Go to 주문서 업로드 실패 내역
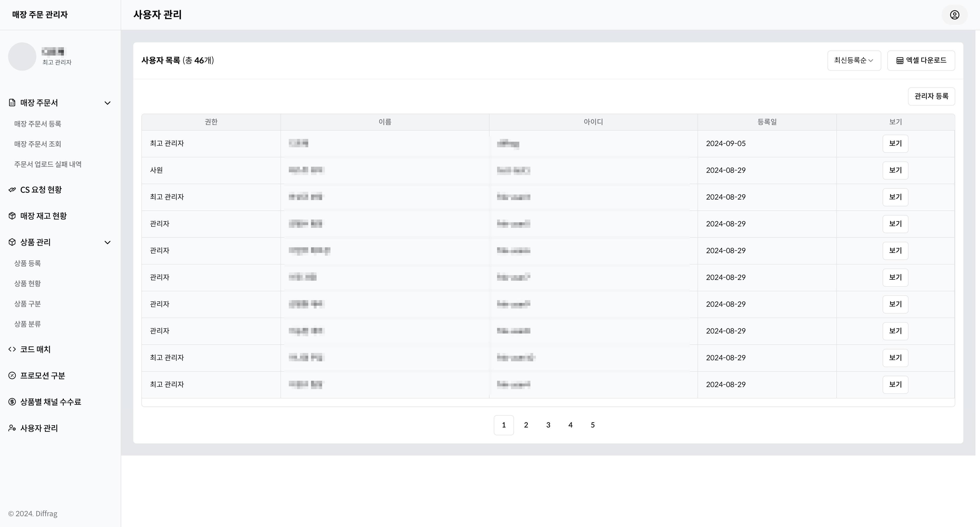The height and width of the screenshot is (527, 980). (48, 164)
